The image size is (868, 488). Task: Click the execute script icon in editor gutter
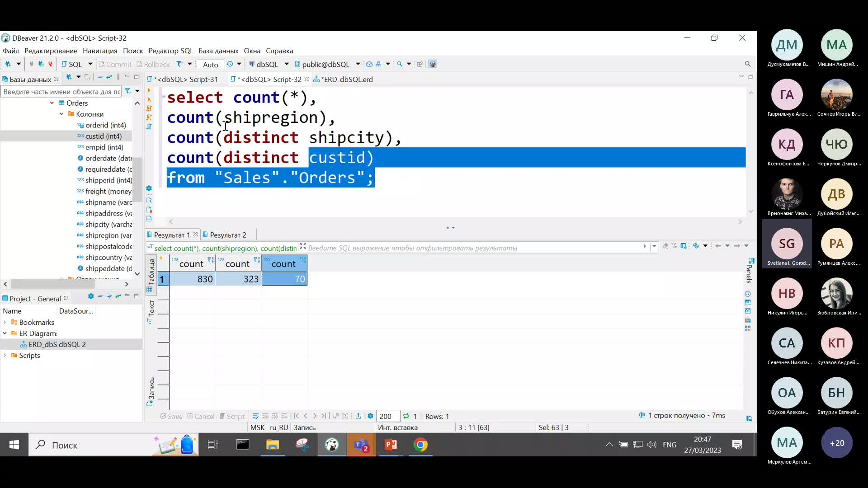point(149,108)
